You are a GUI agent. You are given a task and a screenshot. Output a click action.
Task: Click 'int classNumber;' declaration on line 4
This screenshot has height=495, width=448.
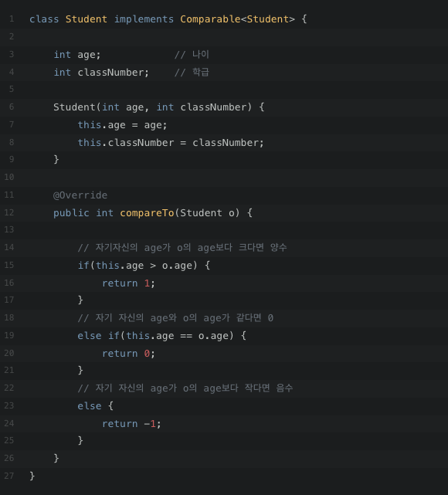click(x=101, y=73)
